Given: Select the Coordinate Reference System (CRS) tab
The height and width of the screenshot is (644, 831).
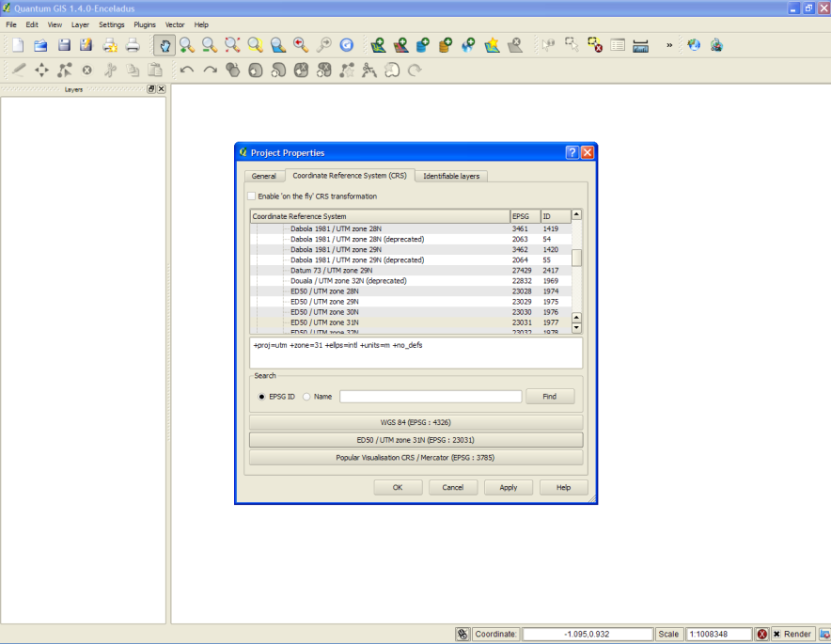Looking at the screenshot, I should 350,176.
